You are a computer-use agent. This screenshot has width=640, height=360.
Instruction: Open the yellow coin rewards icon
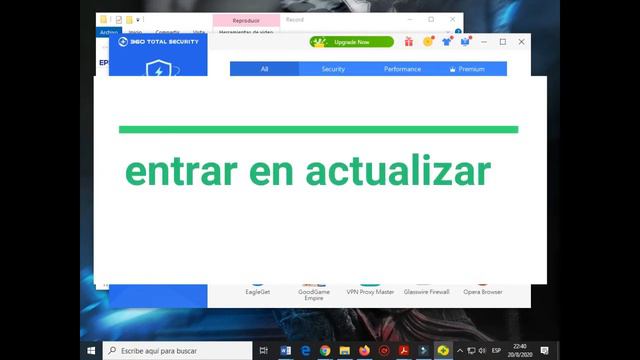coord(428,42)
